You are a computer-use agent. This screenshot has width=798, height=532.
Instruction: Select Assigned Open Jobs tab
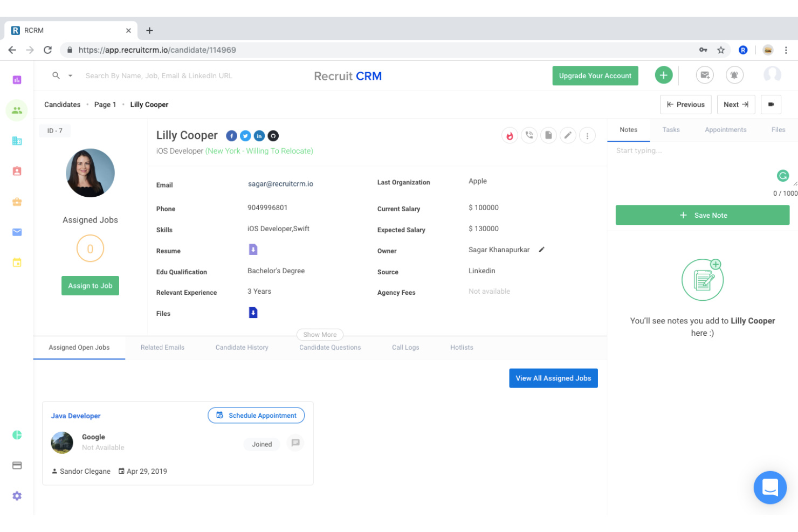[x=79, y=348]
